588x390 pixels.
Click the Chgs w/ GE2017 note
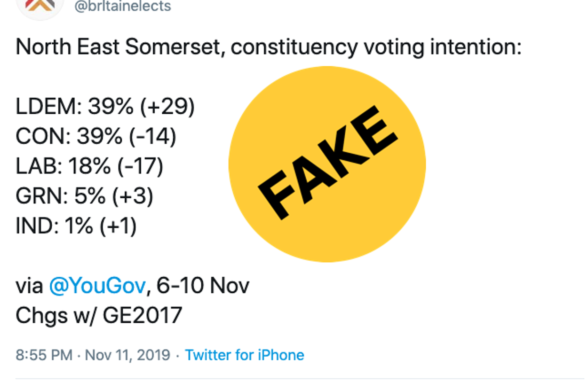(99, 315)
